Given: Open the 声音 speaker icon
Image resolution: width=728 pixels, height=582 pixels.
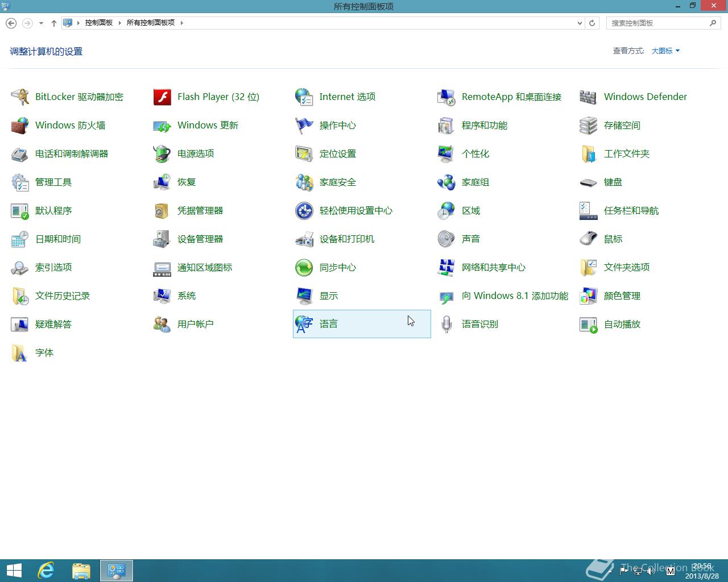Looking at the screenshot, I should (446, 239).
